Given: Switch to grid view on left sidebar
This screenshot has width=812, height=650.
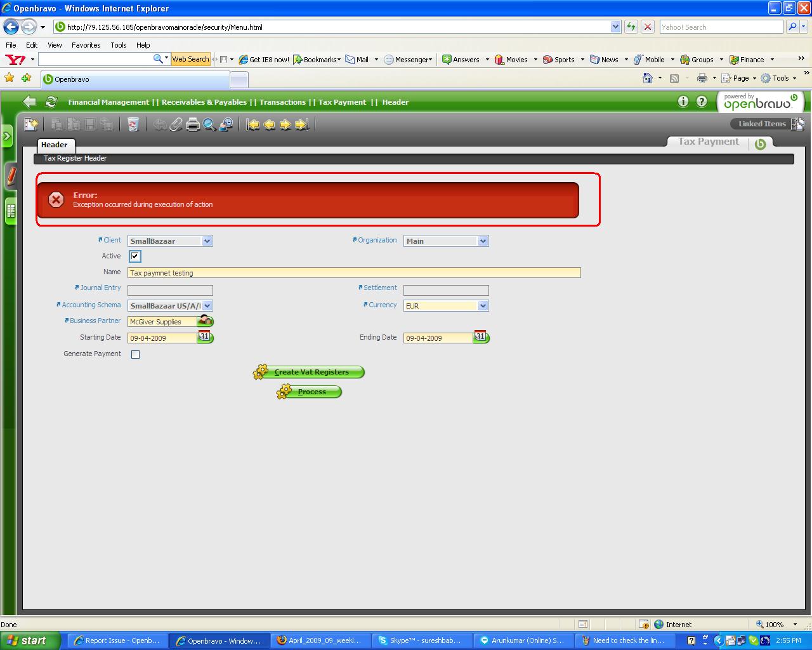Looking at the screenshot, I should pos(11,211).
